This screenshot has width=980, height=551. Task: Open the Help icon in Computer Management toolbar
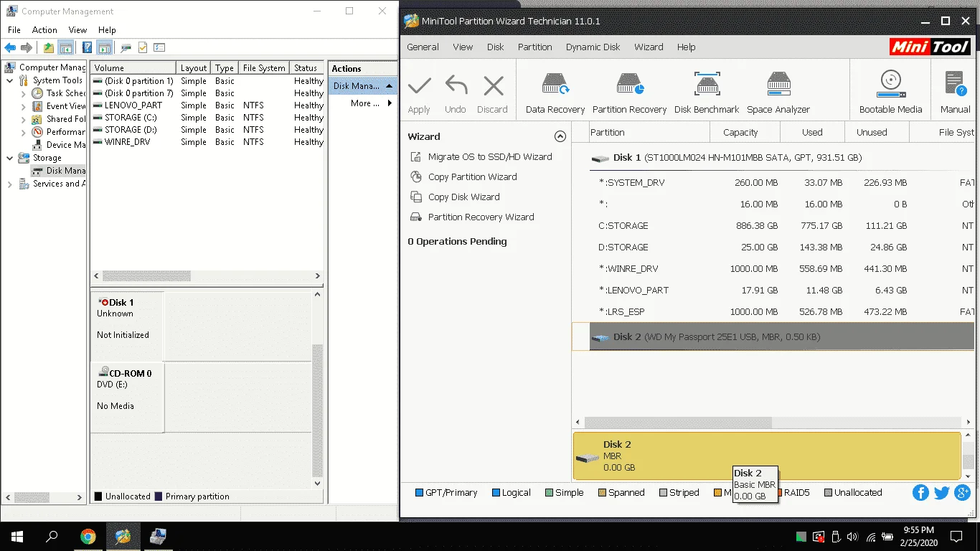pos(87,48)
